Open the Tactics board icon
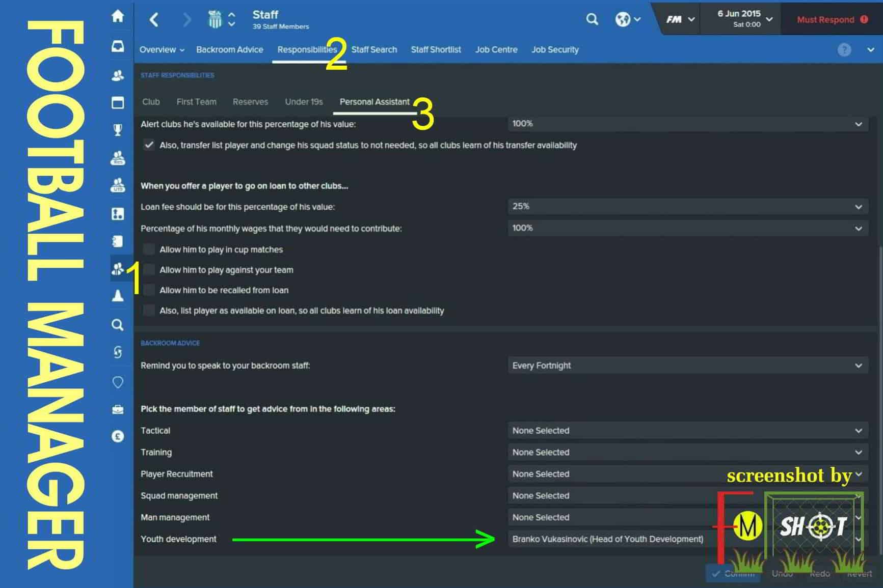 click(x=118, y=214)
